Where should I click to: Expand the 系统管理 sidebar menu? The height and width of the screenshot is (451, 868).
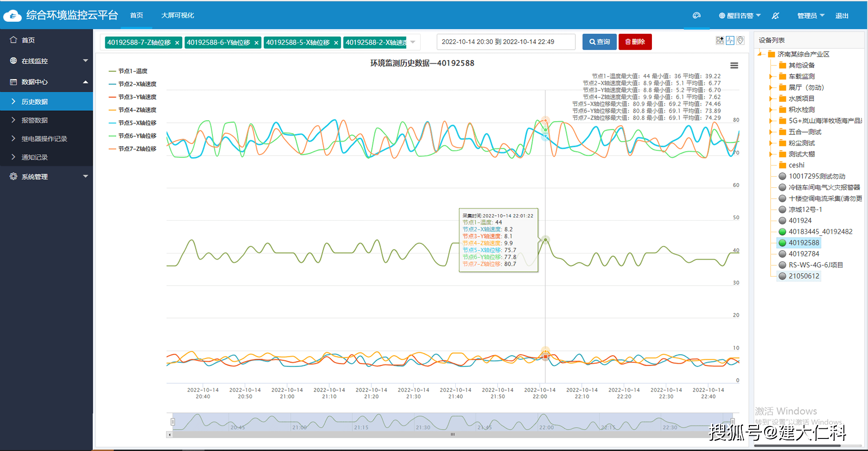click(x=85, y=177)
